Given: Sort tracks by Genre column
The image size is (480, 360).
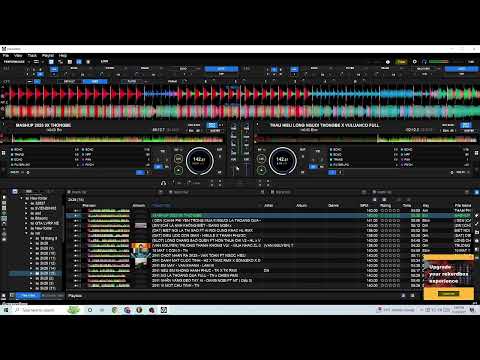Looking at the screenshot, I should [x=333, y=205].
